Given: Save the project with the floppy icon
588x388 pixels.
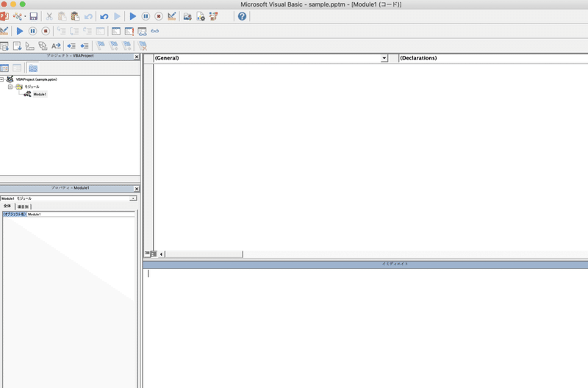Looking at the screenshot, I should coord(34,16).
